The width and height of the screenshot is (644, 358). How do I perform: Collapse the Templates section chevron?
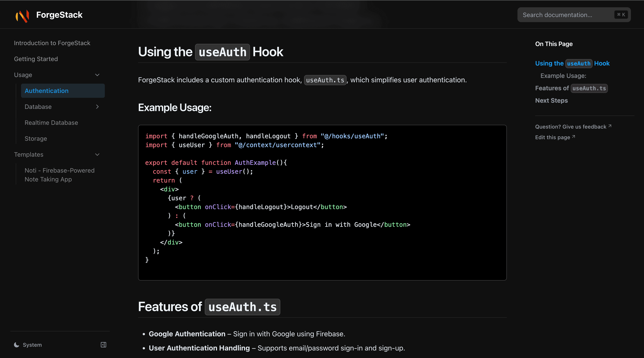point(97,154)
